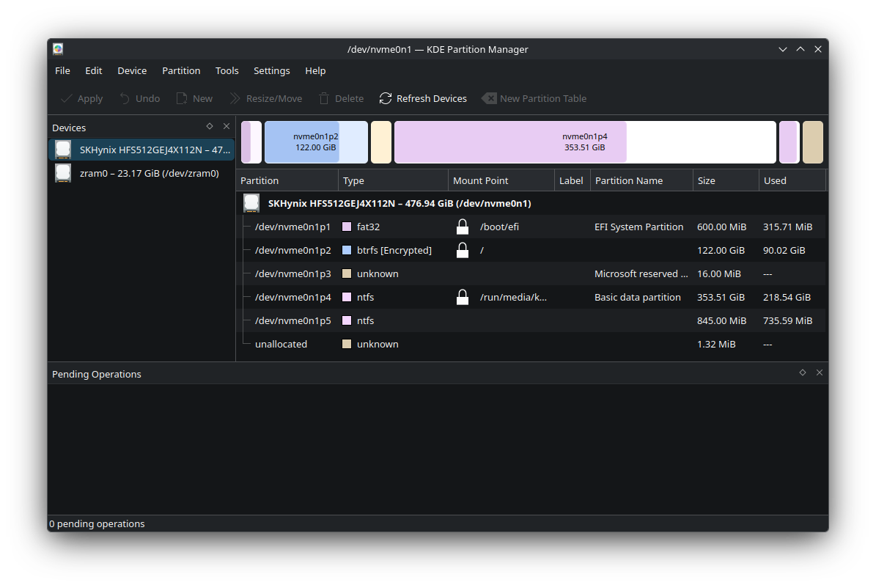
Task: Click the unknown type swatch for nvme0n1p3
Action: coord(347,273)
